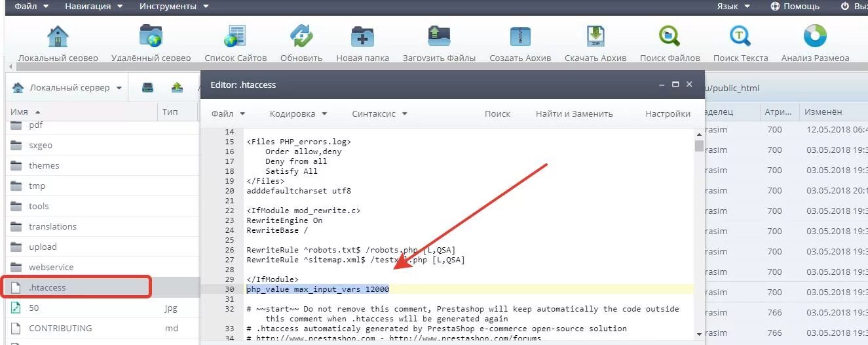The height and width of the screenshot is (345, 868).
Task: Open the editor Синтаксис dropdown
Action: (x=379, y=113)
